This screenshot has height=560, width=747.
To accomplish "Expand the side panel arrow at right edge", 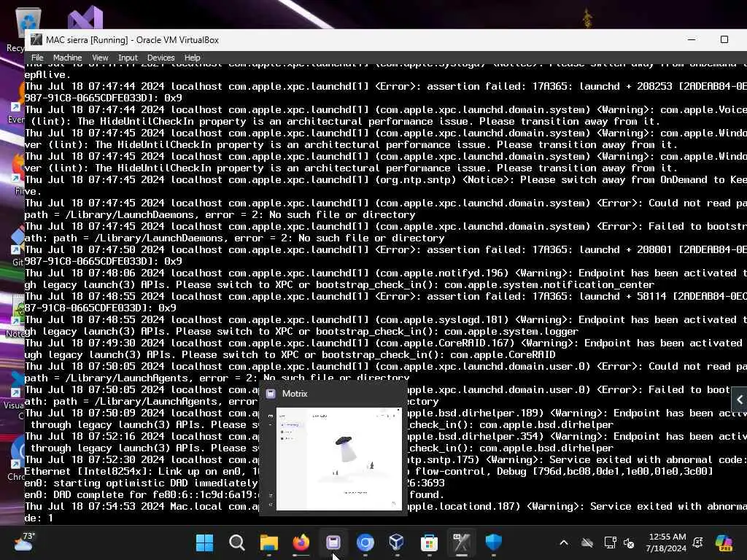I will (740, 400).
